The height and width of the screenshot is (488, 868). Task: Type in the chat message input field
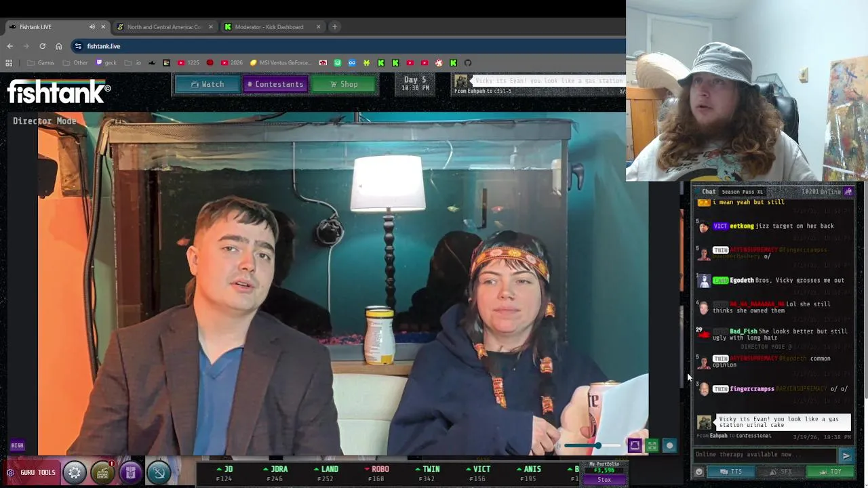click(x=764, y=455)
